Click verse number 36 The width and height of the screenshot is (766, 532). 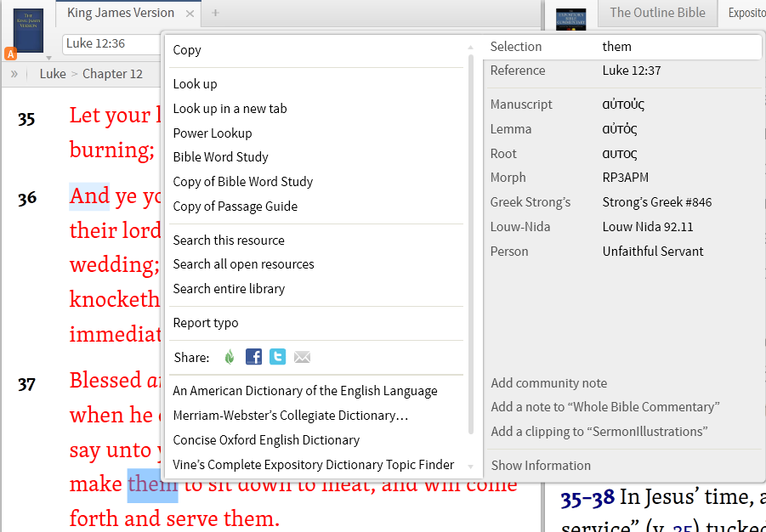(x=27, y=198)
